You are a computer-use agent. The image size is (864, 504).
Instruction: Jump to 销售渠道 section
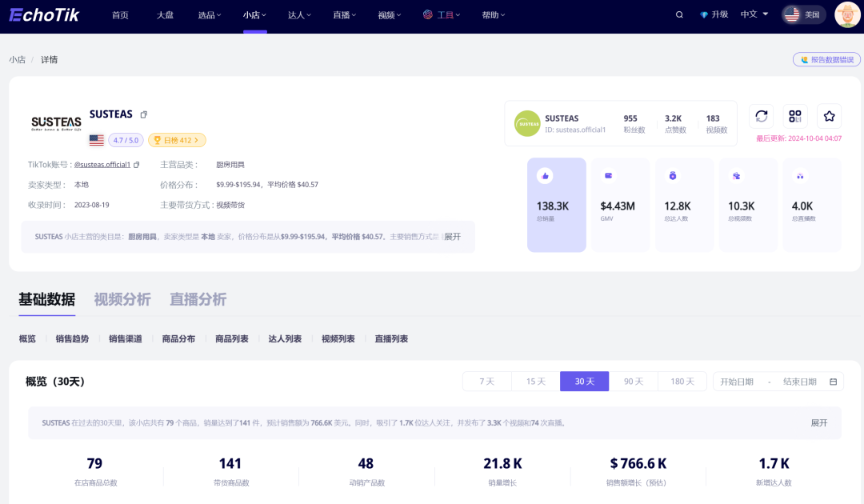point(125,338)
